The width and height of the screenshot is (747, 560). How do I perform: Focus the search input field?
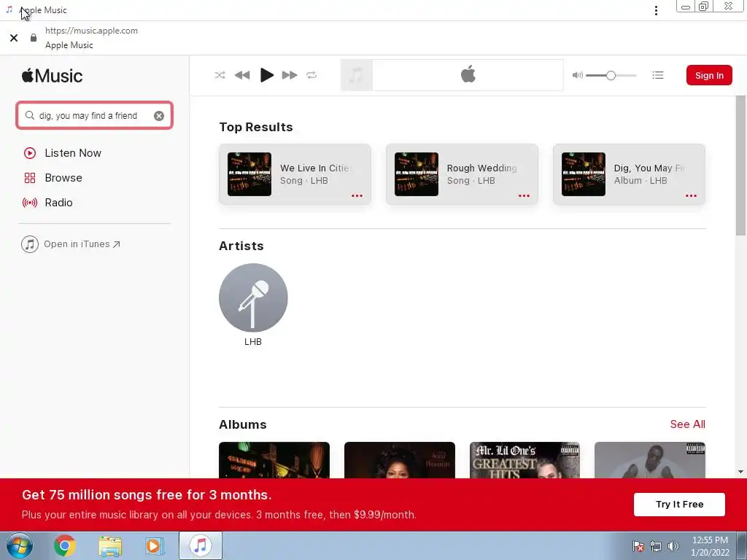[x=94, y=115]
